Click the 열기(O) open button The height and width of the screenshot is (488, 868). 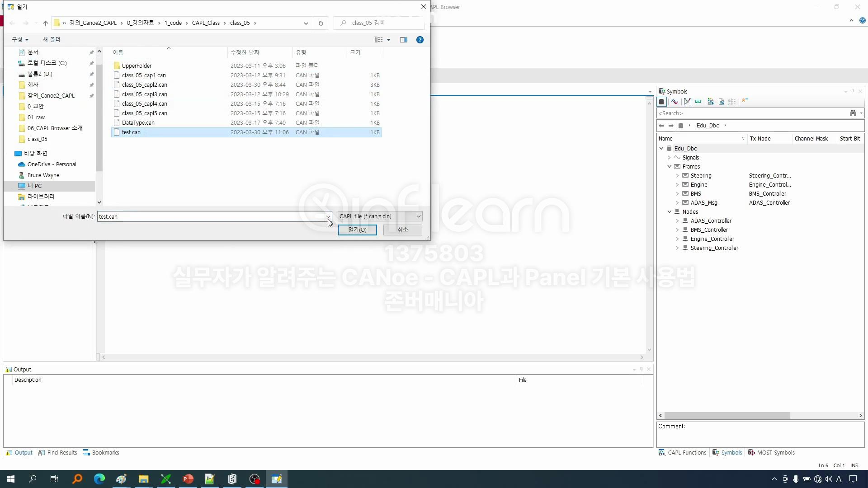[357, 230]
